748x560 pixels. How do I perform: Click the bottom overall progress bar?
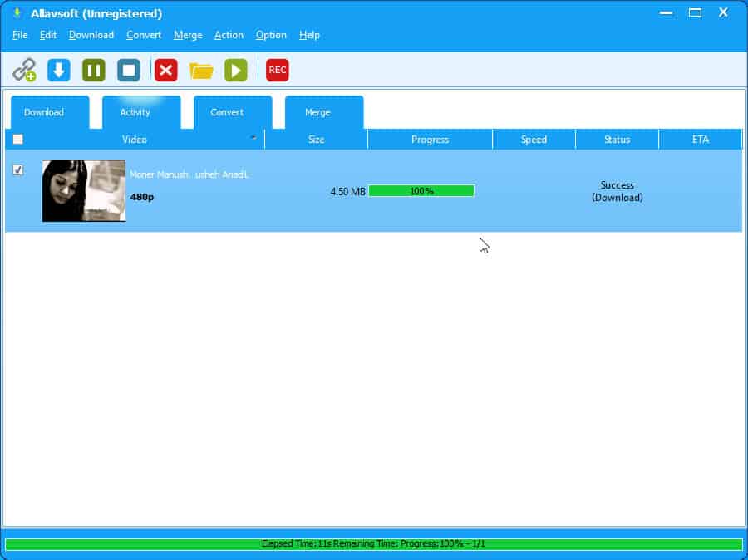tap(373, 543)
